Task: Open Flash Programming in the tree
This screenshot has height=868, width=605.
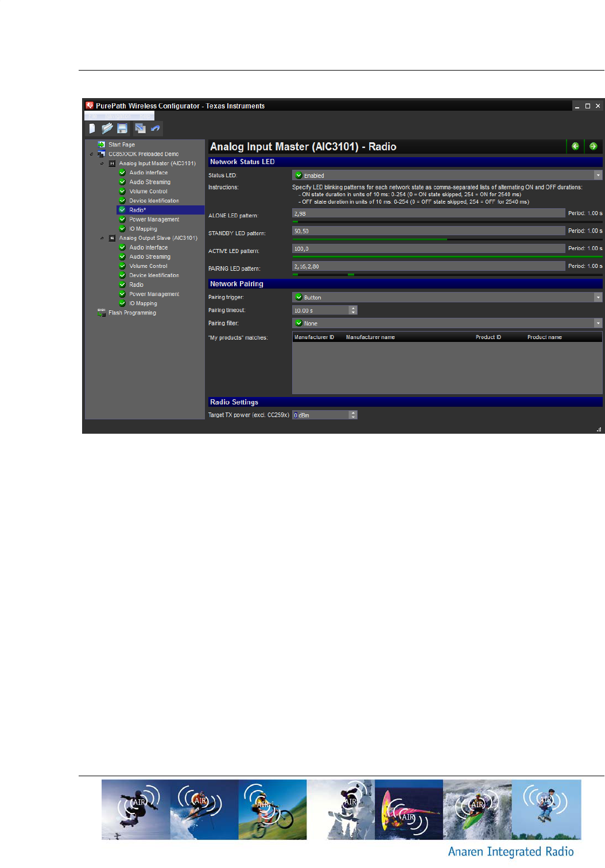Action: tap(132, 313)
